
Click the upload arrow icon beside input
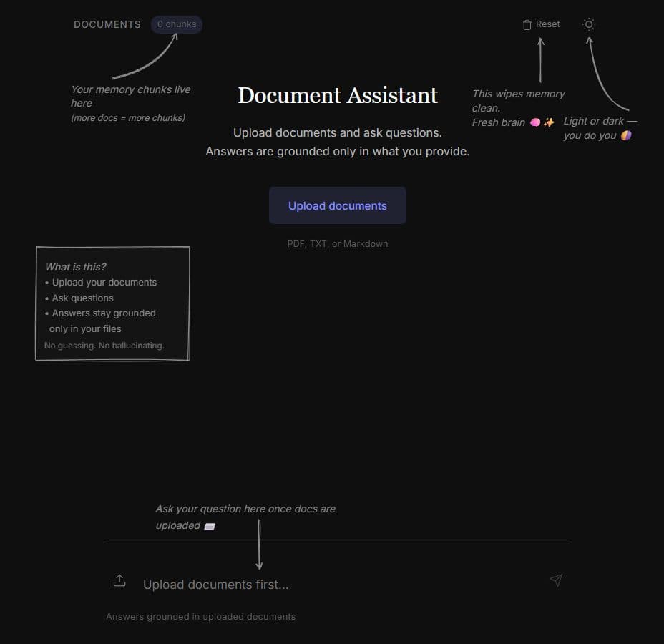(x=119, y=581)
